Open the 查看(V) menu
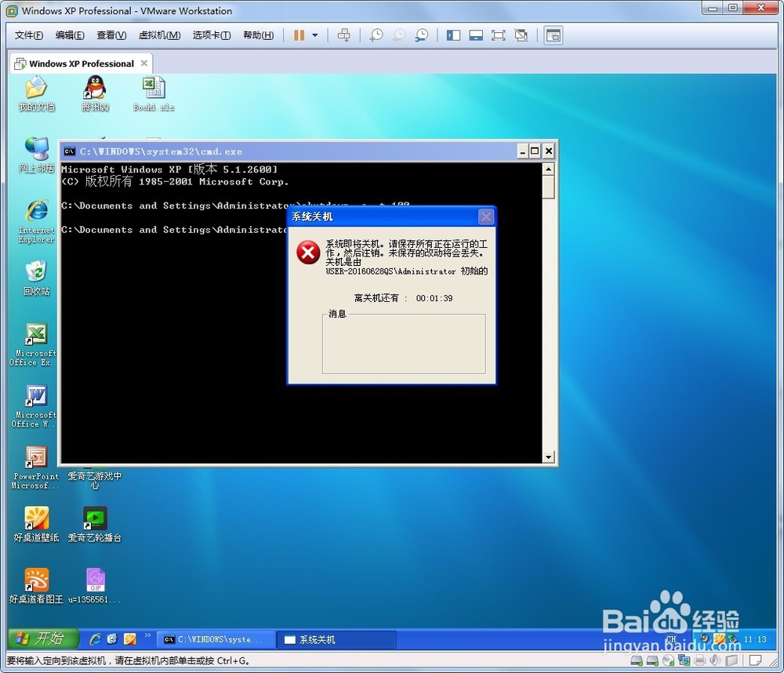This screenshot has height=673, width=784. click(111, 35)
